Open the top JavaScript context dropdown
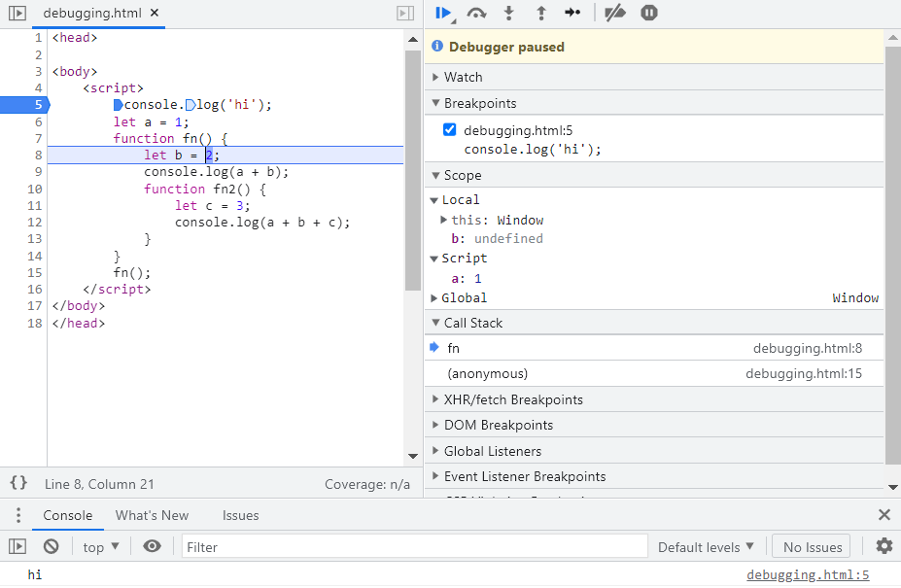The image size is (901, 588). pyautogui.click(x=100, y=546)
